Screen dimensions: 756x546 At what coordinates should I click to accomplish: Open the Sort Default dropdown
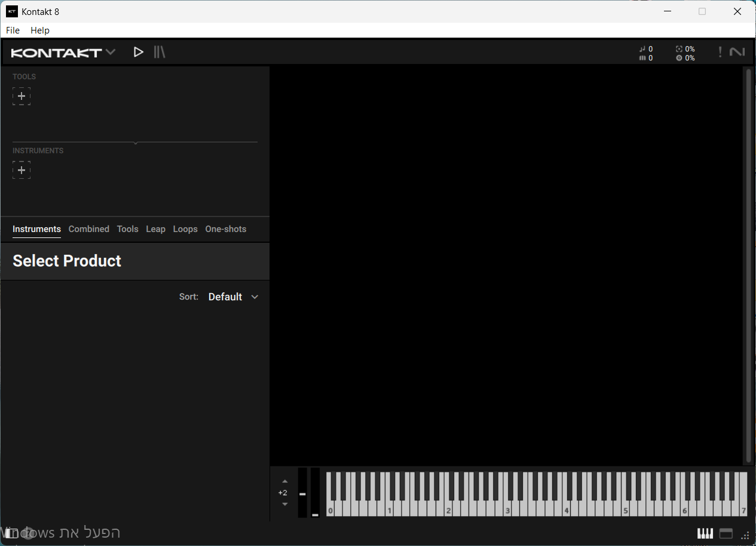[233, 297]
